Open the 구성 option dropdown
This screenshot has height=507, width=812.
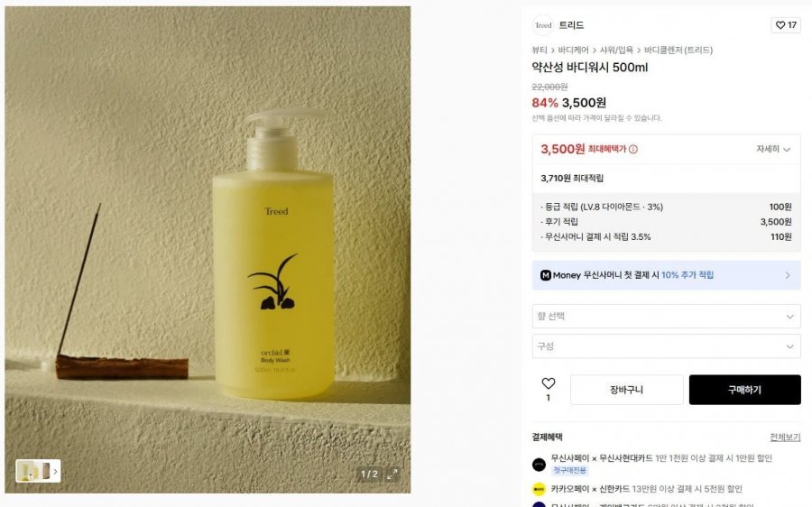pyautogui.click(x=666, y=346)
